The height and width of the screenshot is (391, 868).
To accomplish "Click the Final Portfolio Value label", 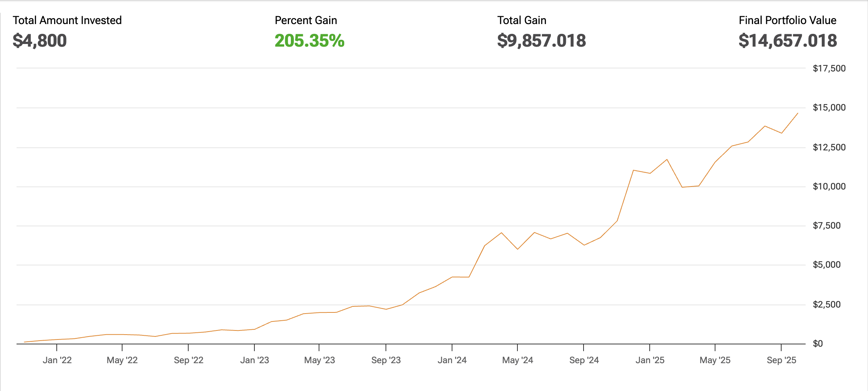I will 787,20.
